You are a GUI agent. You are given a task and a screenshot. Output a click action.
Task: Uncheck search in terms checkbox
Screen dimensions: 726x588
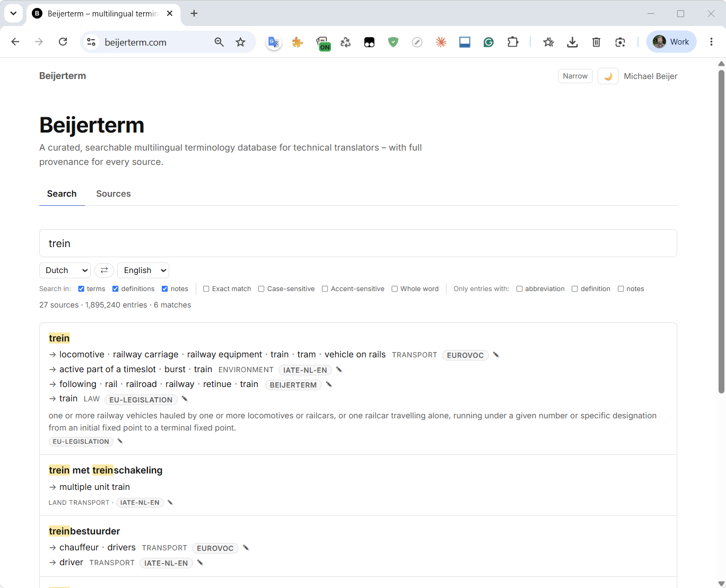(x=81, y=289)
